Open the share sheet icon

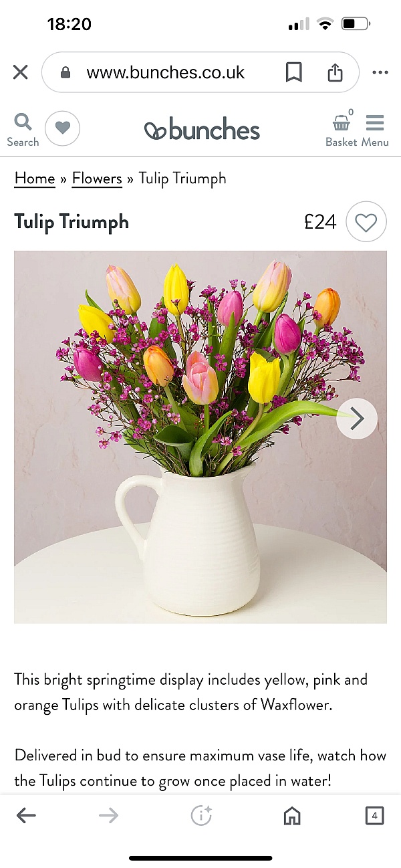pos(335,72)
